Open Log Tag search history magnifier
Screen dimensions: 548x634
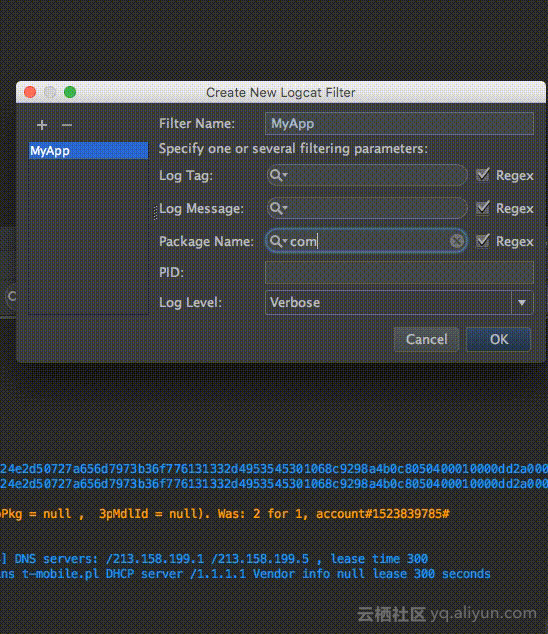(278, 175)
